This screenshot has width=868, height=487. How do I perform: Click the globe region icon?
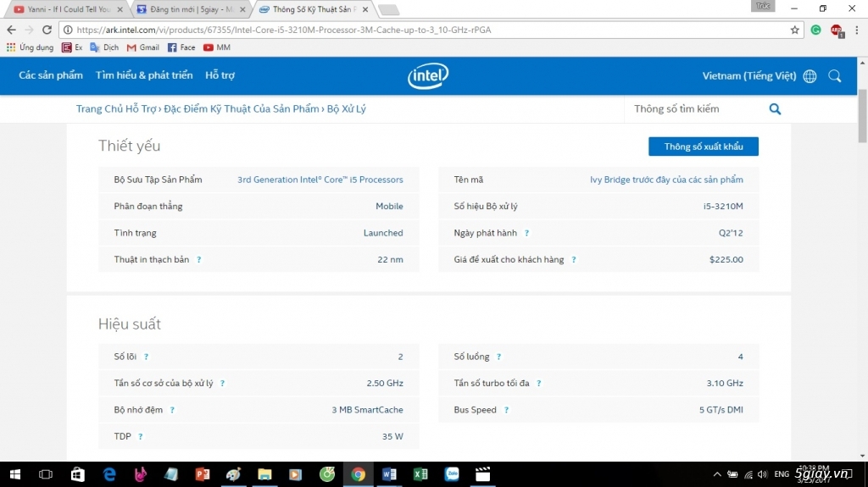[810, 76]
